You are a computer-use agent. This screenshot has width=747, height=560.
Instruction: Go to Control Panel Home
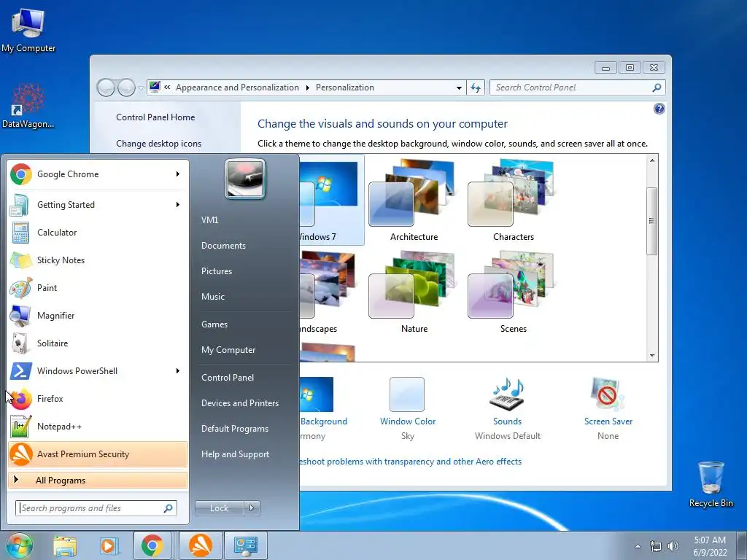point(155,117)
